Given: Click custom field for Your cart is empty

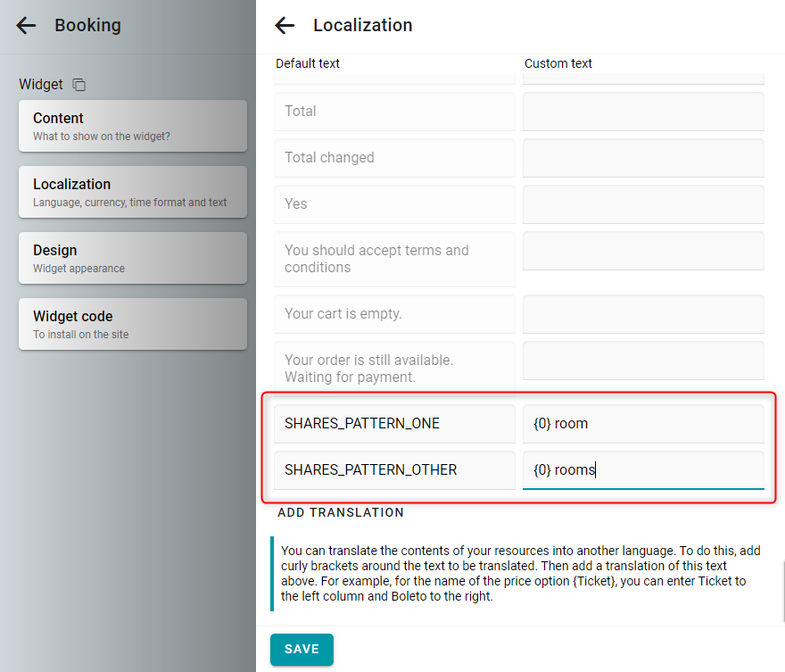Looking at the screenshot, I should pos(643,314).
